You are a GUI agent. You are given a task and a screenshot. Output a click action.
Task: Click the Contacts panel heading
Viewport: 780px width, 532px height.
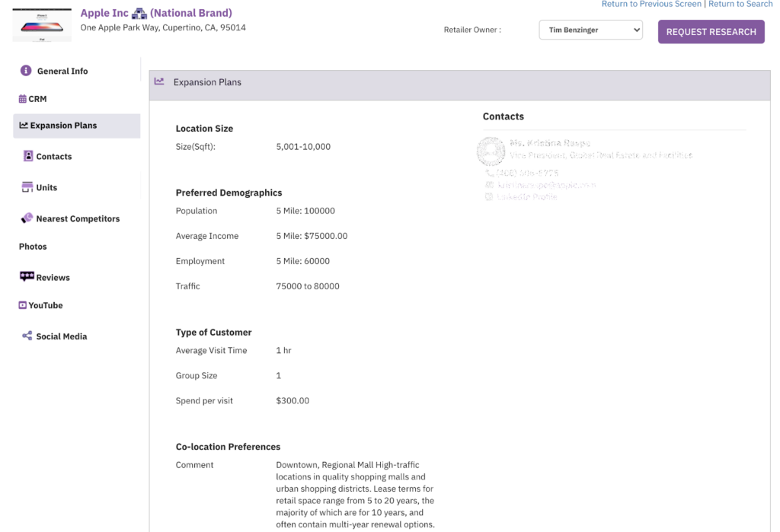pos(503,116)
